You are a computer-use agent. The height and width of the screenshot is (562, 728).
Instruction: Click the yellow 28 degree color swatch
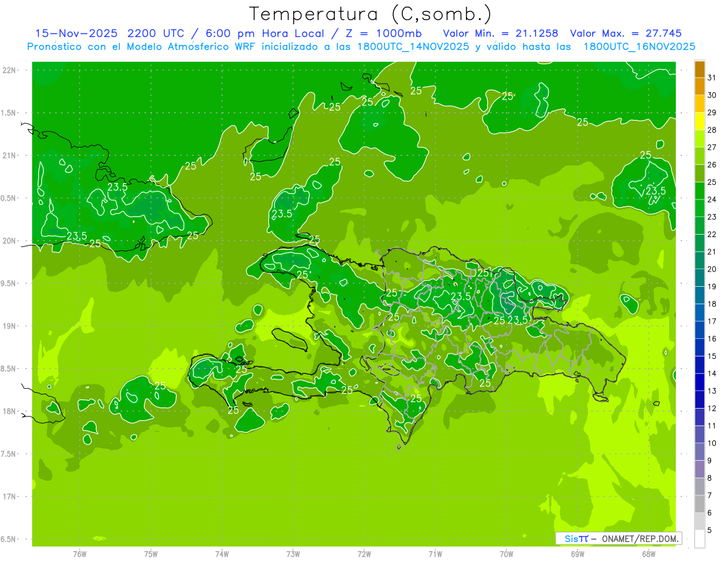tap(699, 122)
